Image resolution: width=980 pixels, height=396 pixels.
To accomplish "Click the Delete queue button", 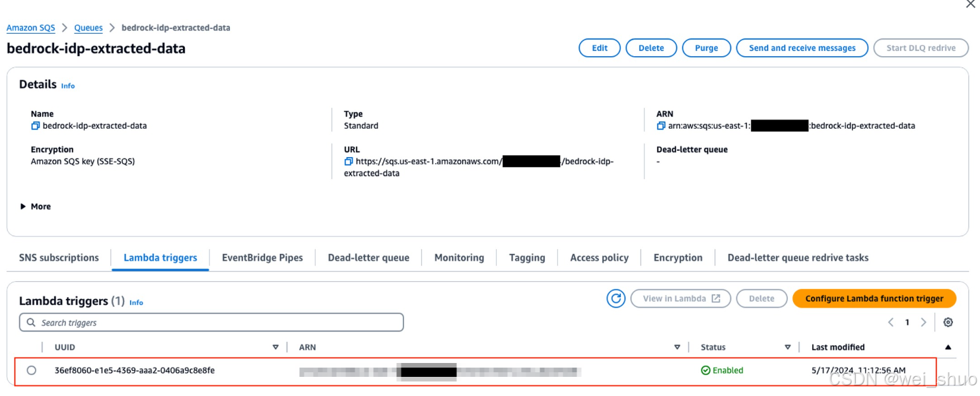I will tap(651, 48).
